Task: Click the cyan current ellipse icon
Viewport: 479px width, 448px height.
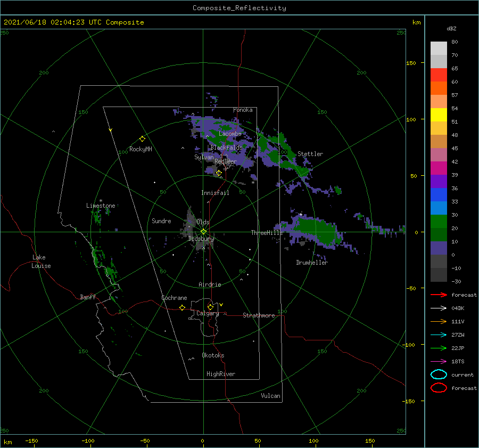Action: point(439,374)
